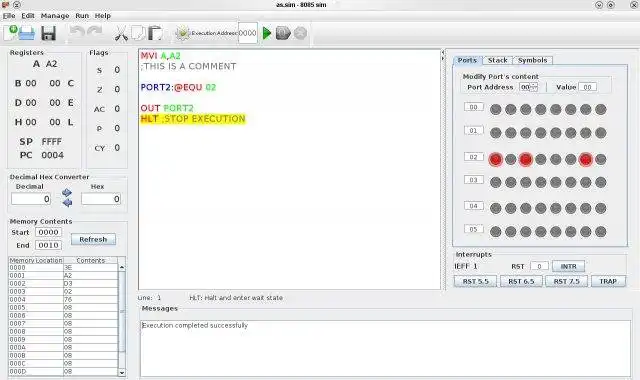
Task: Open the Help menu
Action: (103, 16)
